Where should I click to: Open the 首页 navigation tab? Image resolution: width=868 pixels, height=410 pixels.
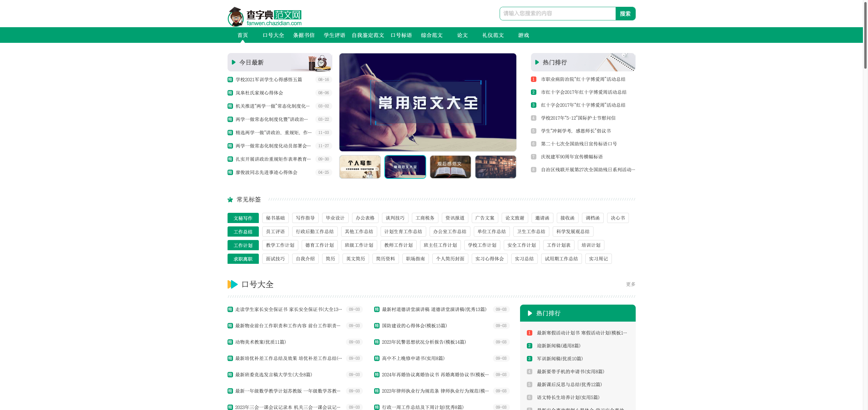click(x=243, y=35)
